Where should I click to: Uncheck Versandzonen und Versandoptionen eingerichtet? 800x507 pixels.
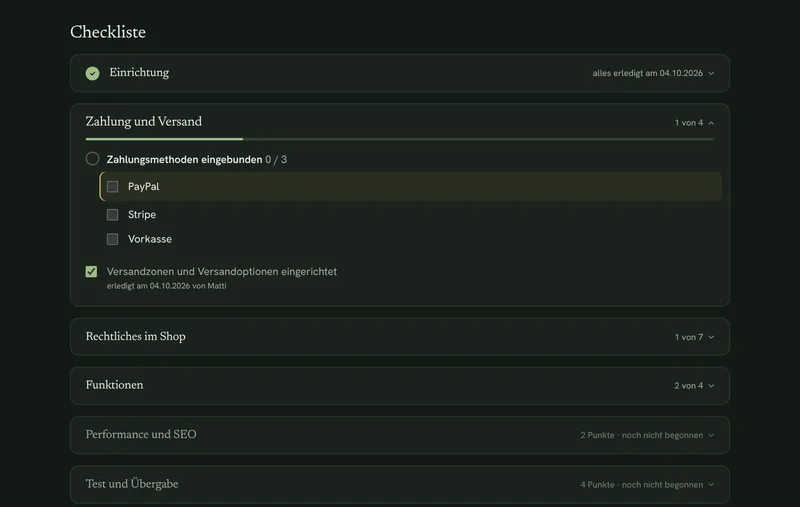[91, 272]
